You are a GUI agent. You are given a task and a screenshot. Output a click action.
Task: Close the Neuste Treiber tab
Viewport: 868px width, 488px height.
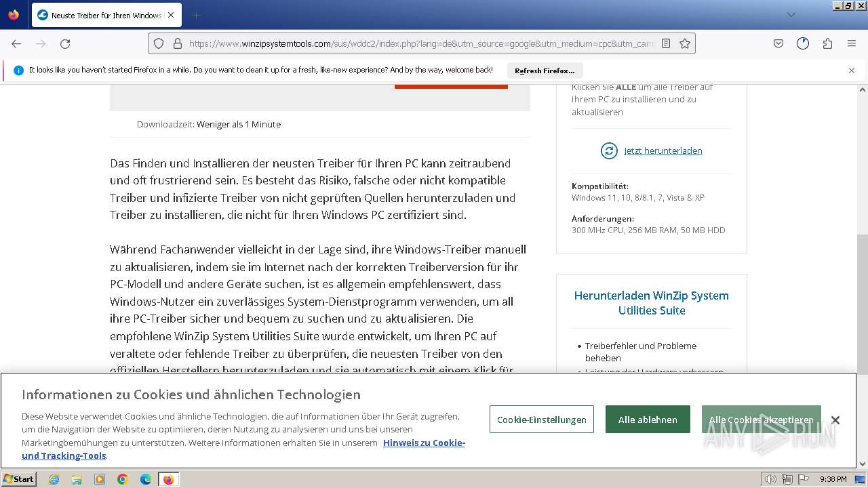(x=170, y=15)
